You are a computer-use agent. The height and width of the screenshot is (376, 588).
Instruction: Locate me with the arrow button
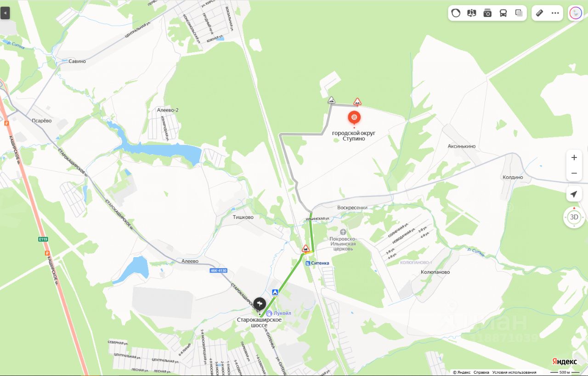574,194
